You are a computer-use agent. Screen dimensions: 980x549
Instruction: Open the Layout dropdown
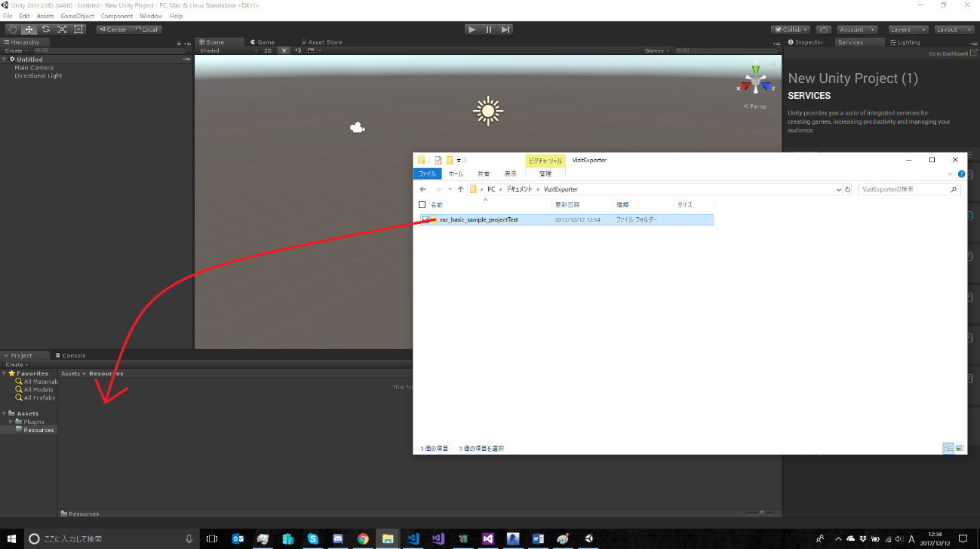pos(954,29)
